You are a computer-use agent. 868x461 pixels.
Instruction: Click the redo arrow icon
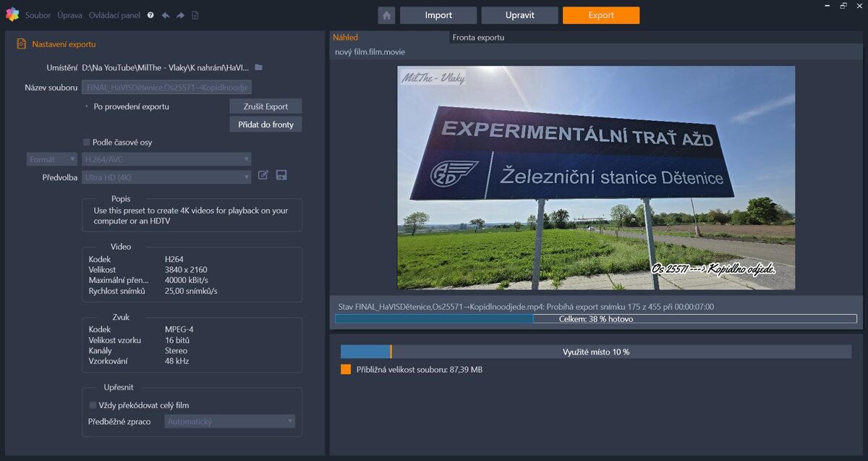pos(180,15)
